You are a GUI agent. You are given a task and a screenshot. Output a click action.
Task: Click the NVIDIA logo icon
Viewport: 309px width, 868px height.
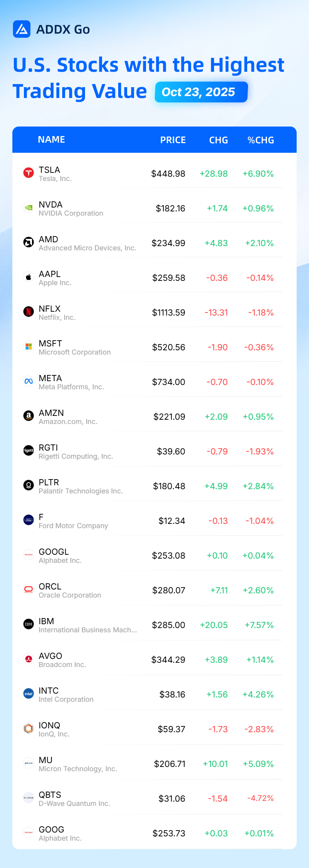[x=29, y=208]
